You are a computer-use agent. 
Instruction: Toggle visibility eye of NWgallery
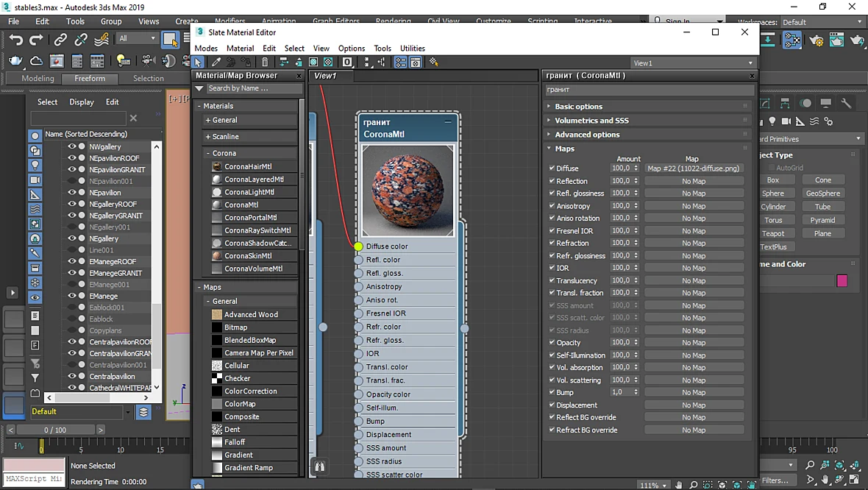pos(72,146)
